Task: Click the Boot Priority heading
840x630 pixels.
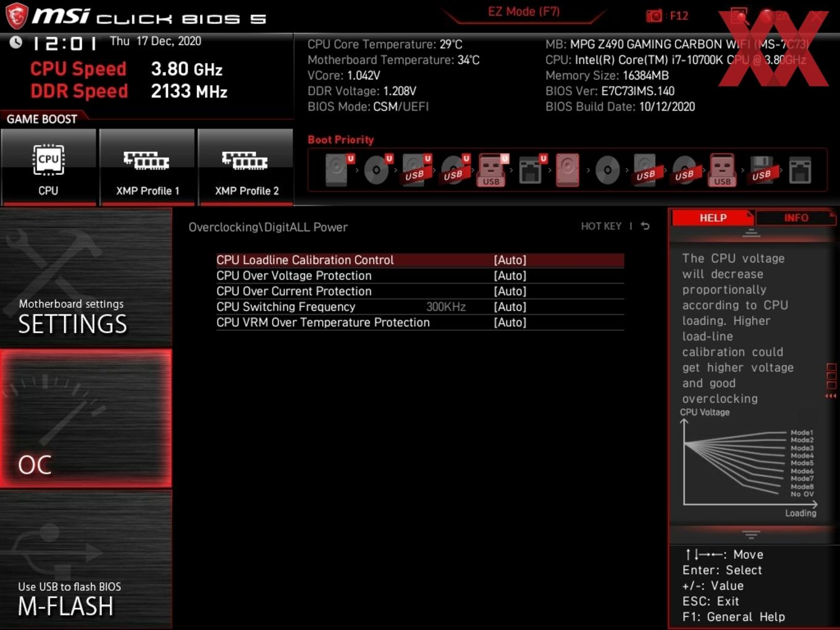Action: 341,140
